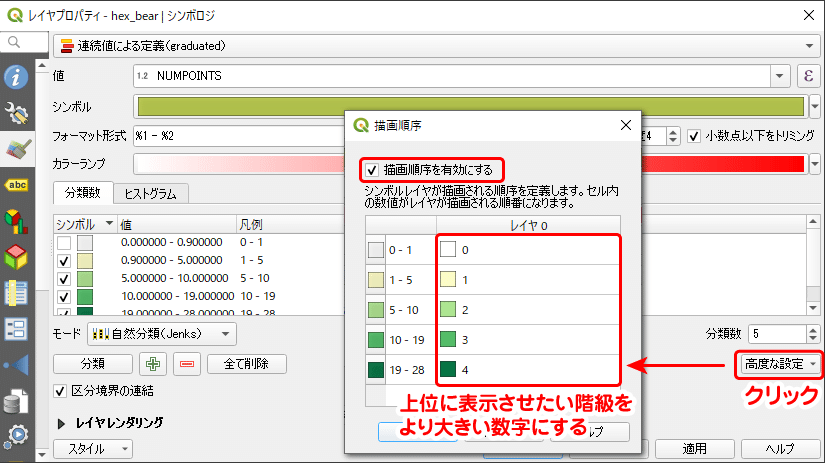Click the green symbol color bar

coord(471,107)
